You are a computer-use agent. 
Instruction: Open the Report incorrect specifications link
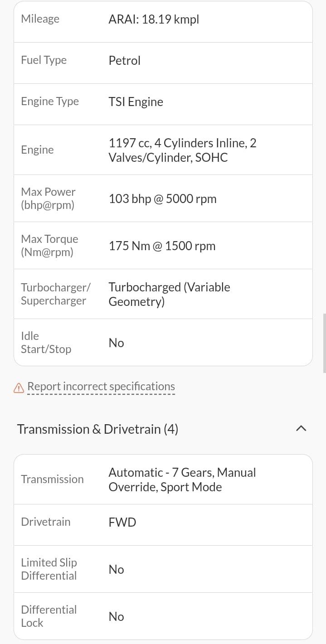point(101,387)
